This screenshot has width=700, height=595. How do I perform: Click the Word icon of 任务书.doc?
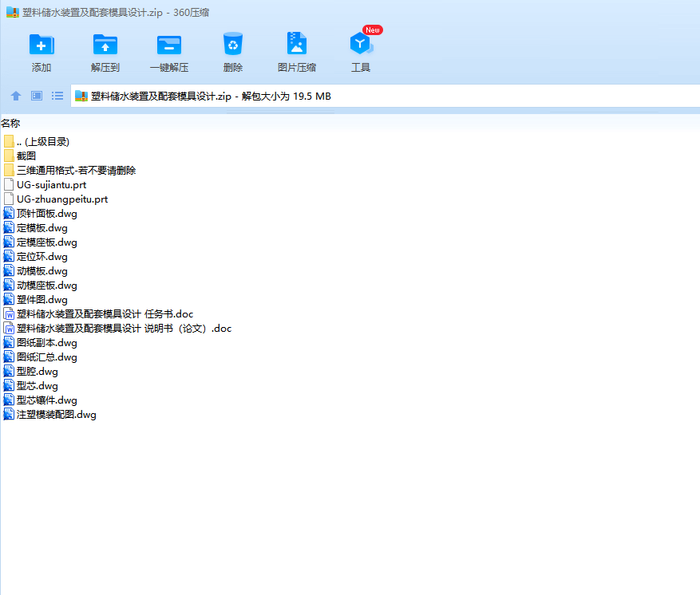click(9, 314)
